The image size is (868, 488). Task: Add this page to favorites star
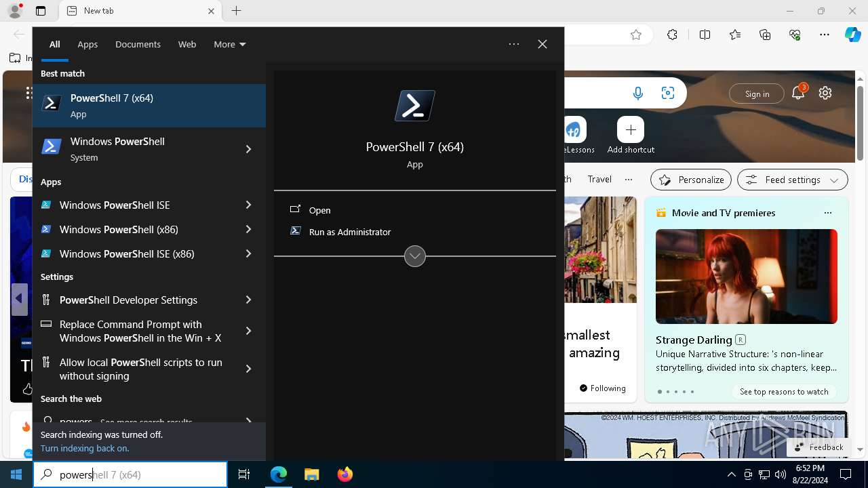(x=636, y=35)
